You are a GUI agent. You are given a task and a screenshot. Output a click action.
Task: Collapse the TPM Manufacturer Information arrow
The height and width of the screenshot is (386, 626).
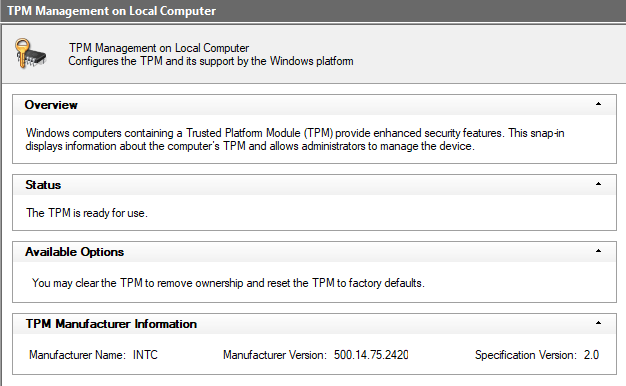598,323
